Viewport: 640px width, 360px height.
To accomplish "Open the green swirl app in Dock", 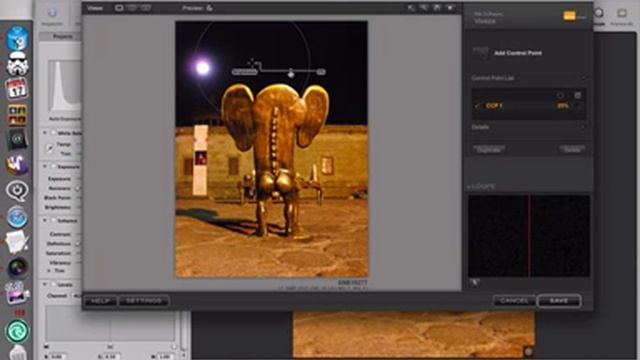I will coord(17,331).
